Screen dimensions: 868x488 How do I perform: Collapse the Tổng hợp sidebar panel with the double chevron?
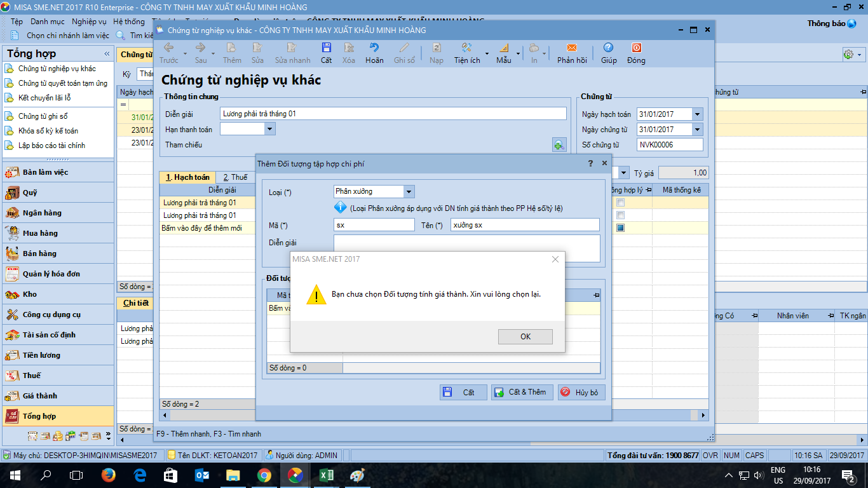[x=107, y=54]
